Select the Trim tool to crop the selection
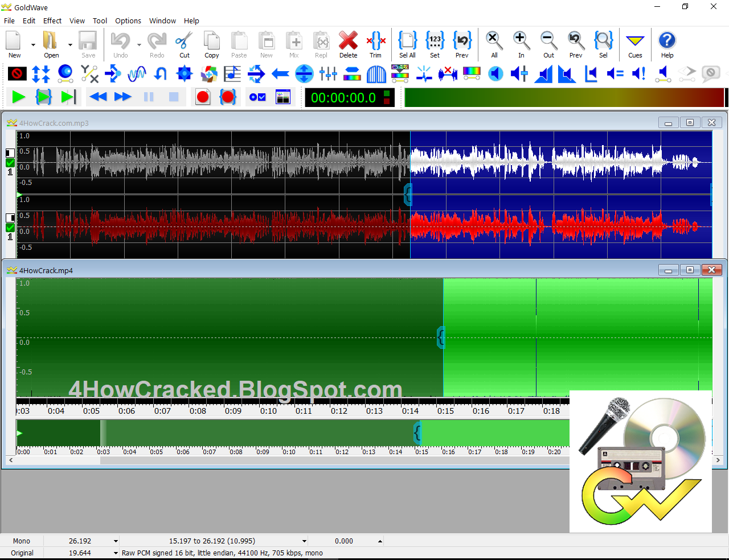Image resolution: width=729 pixels, height=560 pixels. (376, 45)
